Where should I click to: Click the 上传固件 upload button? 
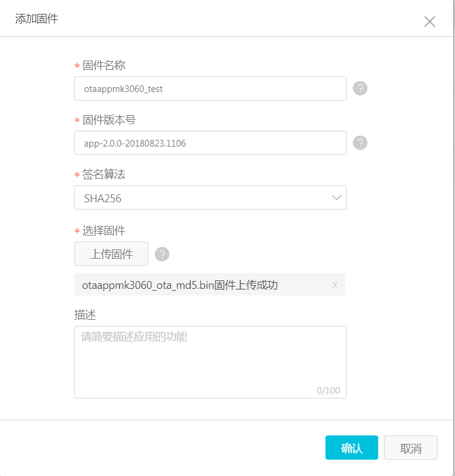click(111, 254)
